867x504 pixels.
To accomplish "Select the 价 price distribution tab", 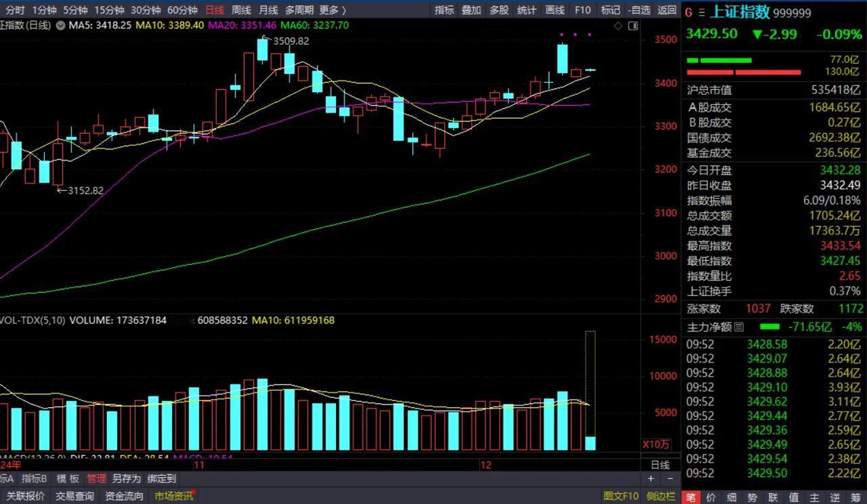I will click(711, 497).
